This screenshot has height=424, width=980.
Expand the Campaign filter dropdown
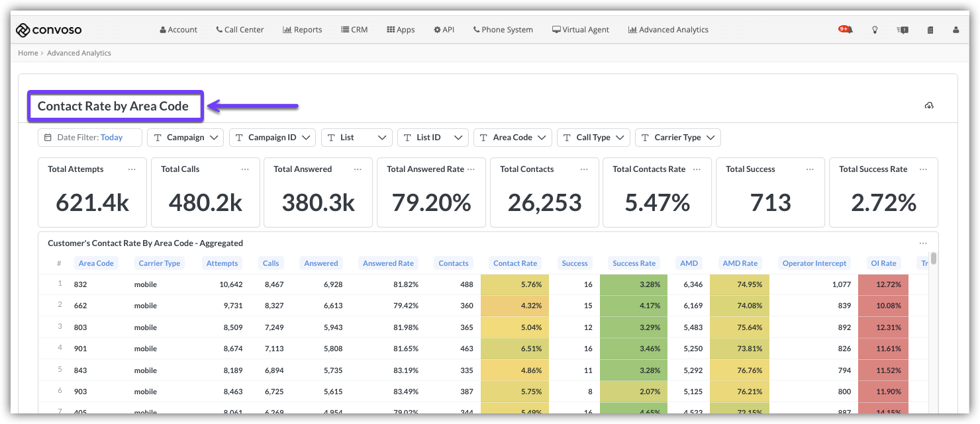[185, 138]
